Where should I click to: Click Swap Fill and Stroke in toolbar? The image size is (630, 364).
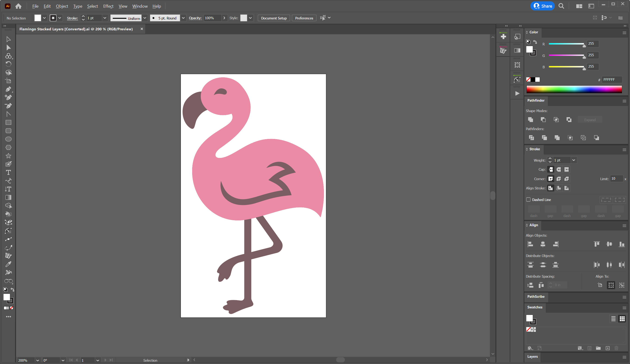pyautogui.click(x=13, y=289)
